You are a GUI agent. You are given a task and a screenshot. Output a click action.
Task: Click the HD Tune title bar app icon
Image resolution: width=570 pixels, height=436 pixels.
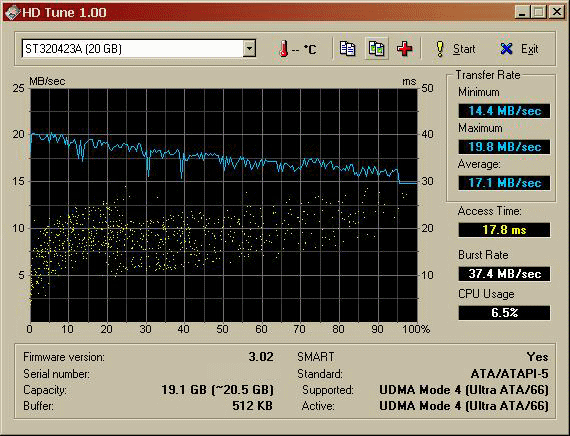(x=12, y=12)
